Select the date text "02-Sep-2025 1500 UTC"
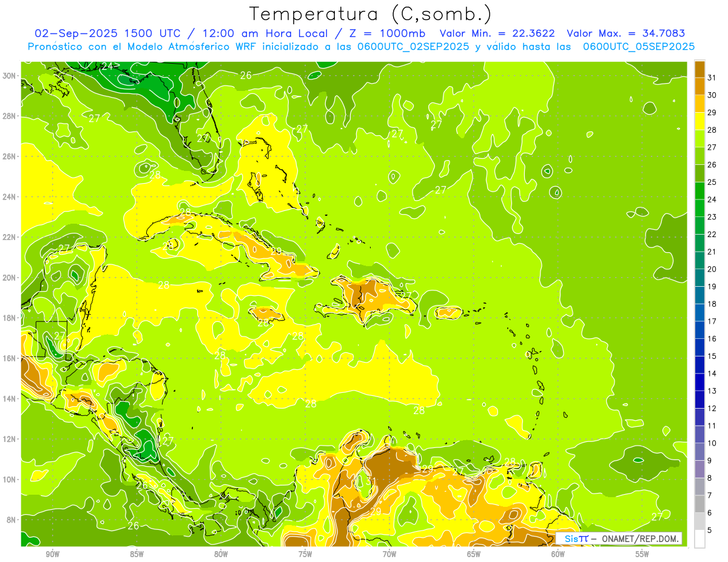Screen dimensions: 728x562 108,33
